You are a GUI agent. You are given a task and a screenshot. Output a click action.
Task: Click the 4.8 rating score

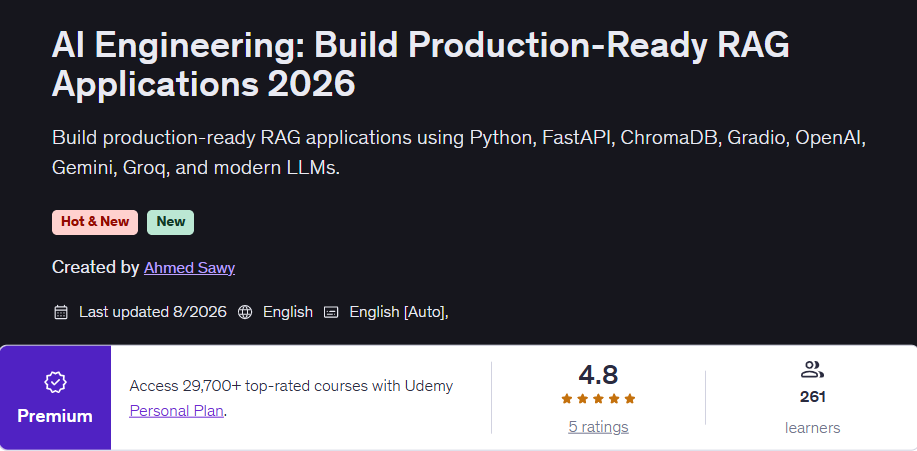tap(598, 374)
